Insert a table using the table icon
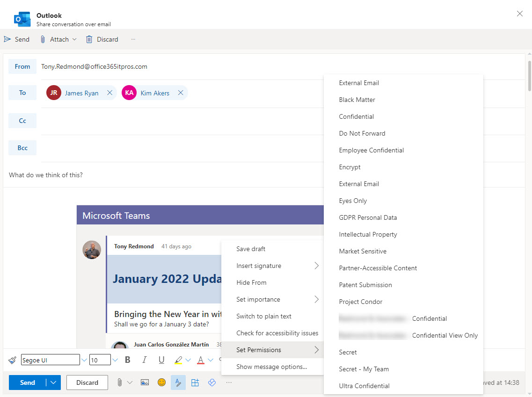Screen dimensions: 532x397 click(x=195, y=383)
